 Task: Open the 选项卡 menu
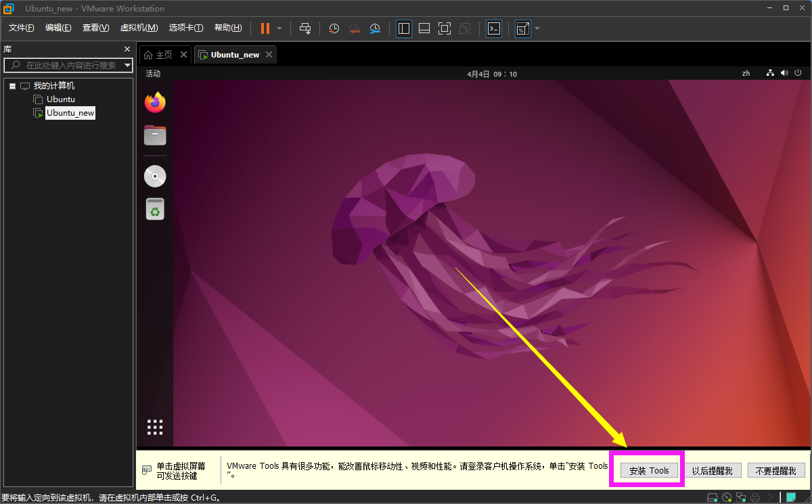click(x=186, y=28)
